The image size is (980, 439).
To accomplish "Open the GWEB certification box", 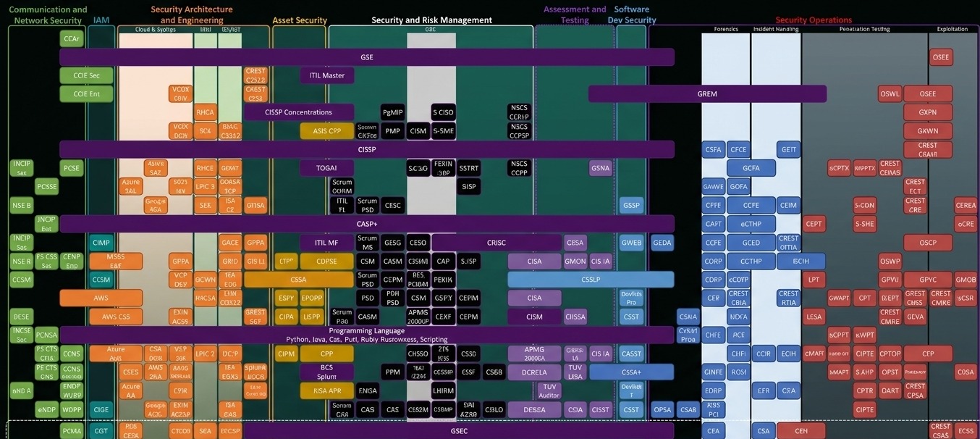I will tap(631, 243).
